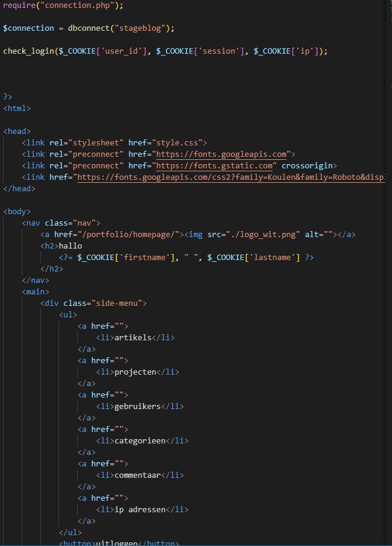Click the commentaar list item text
The height and width of the screenshot is (546, 392).
[138, 475]
